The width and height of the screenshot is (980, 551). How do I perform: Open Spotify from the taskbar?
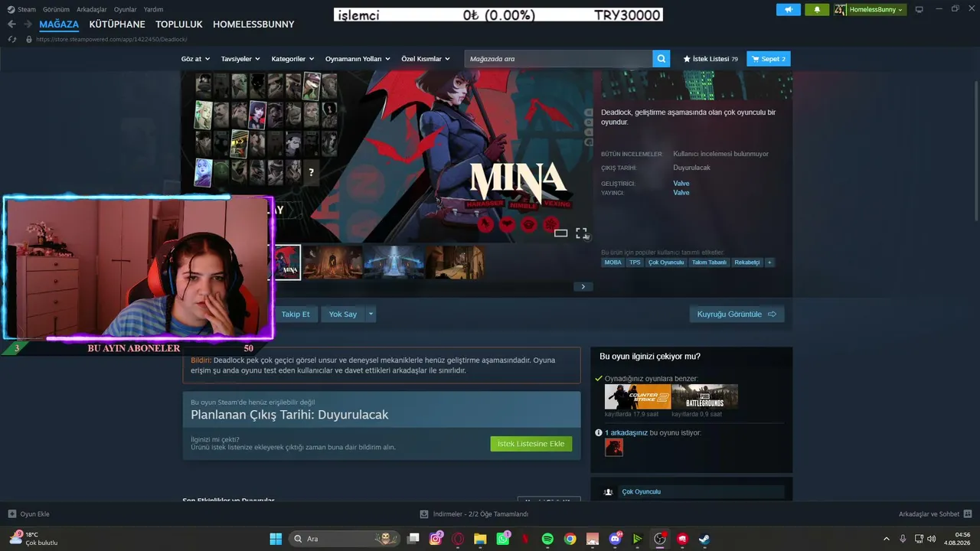tap(547, 539)
